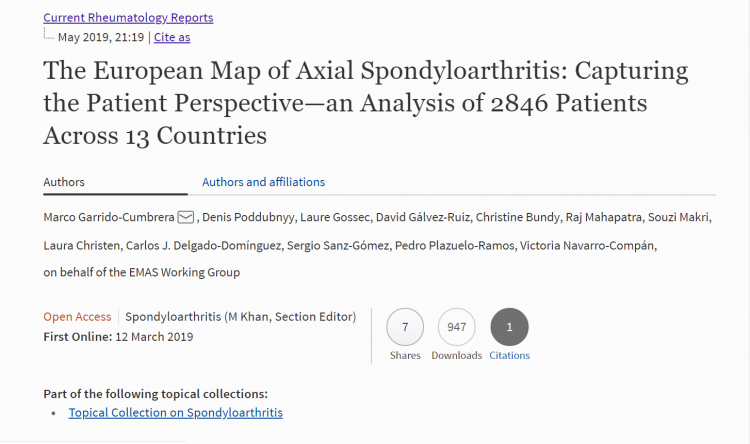The height and width of the screenshot is (444, 750).
Task: Click the article title heading
Action: coord(365,103)
